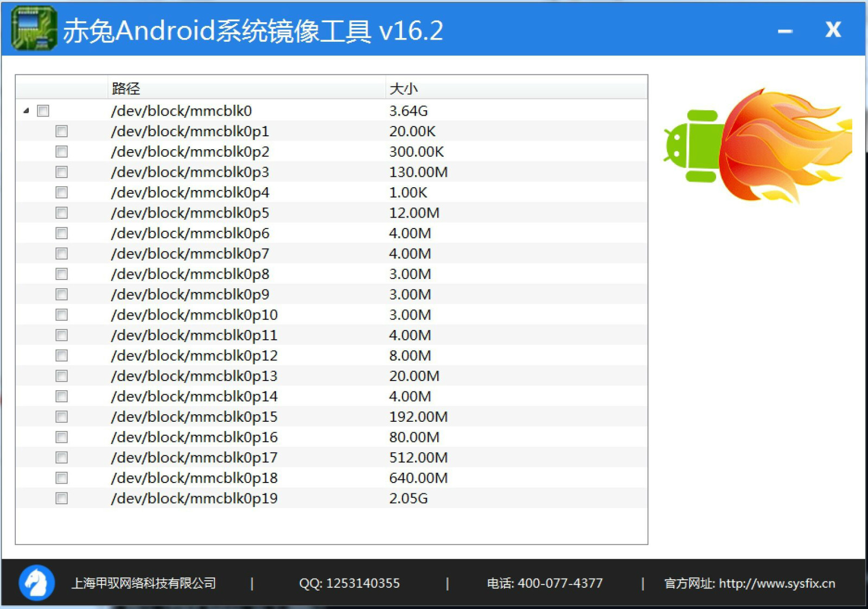868x609 pixels.
Task: Select row /dev/block/mmcblk0p3
Action: [331, 172]
